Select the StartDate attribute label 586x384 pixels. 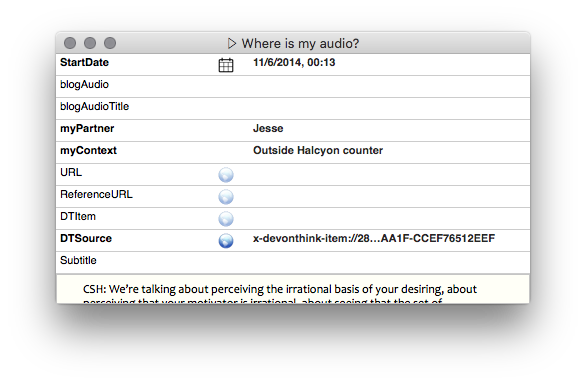tap(84, 62)
